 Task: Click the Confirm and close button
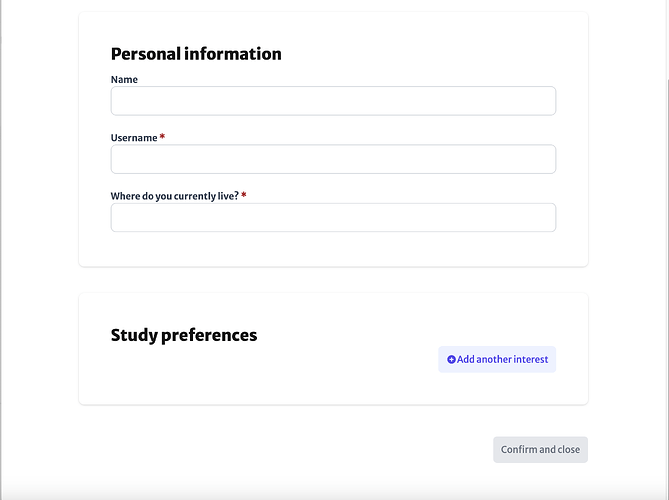[540, 450]
